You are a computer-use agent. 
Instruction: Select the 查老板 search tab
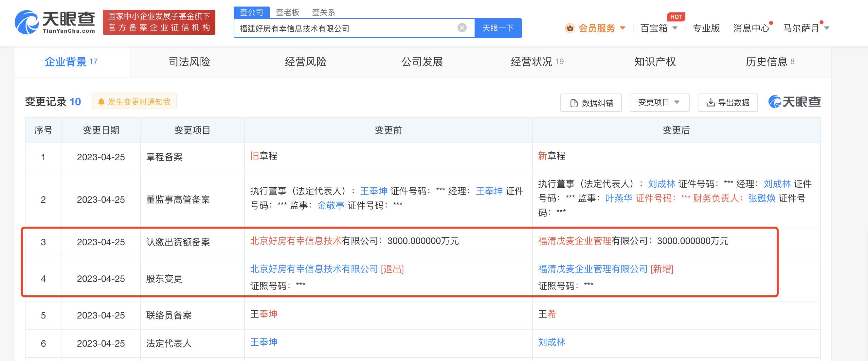[287, 12]
